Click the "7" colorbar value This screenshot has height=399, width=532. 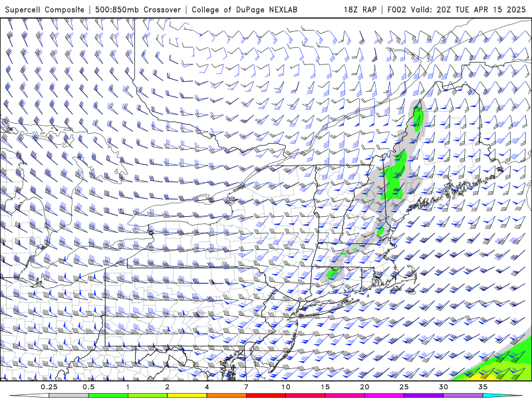tap(246, 387)
